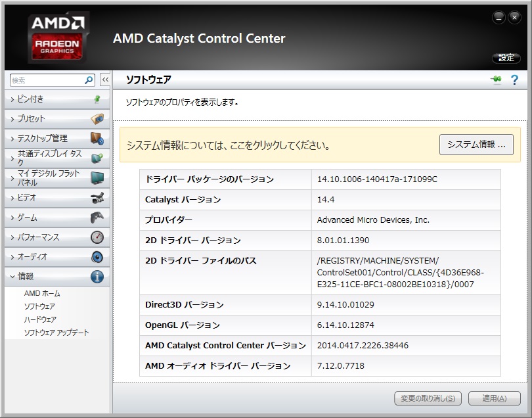Viewport: 532px width, 418px height.
Task: Click the マイ デジタル フラットパネル monitor icon
Action: tap(97, 178)
